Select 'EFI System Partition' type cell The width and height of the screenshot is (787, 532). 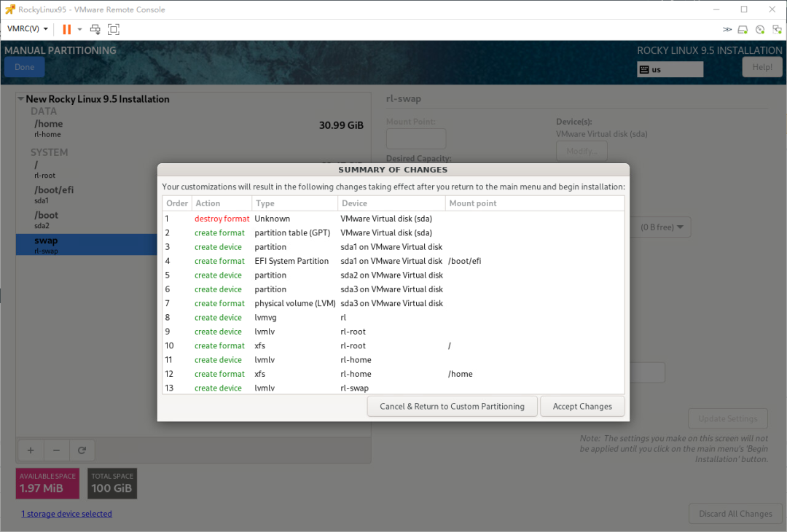coord(291,261)
